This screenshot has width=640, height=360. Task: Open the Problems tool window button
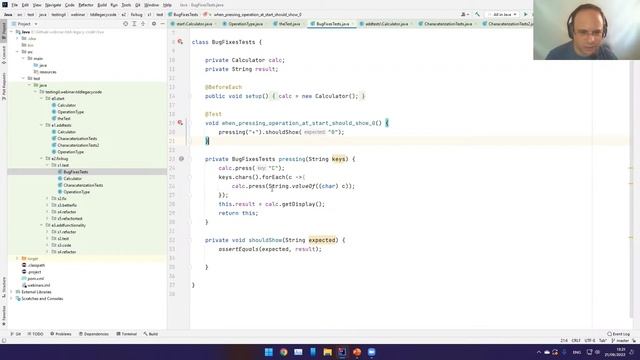click(x=60, y=334)
